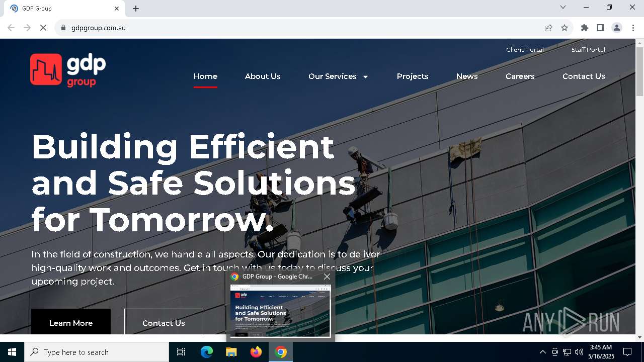Screen dimensions: 644x362
Task: Click the scrollbar up arrow
Action: pos(639,43)
